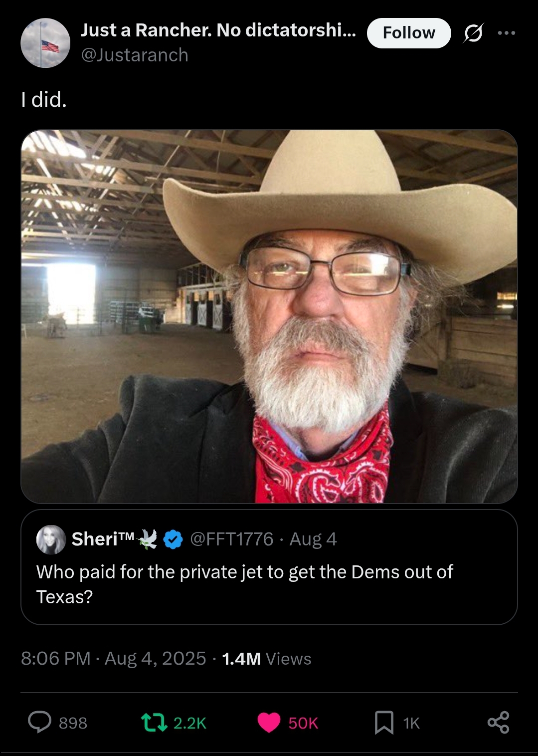This screenshot has width=538, height=756.
Task: Toggle the pink heart like icon
Action: coord(269,723)
